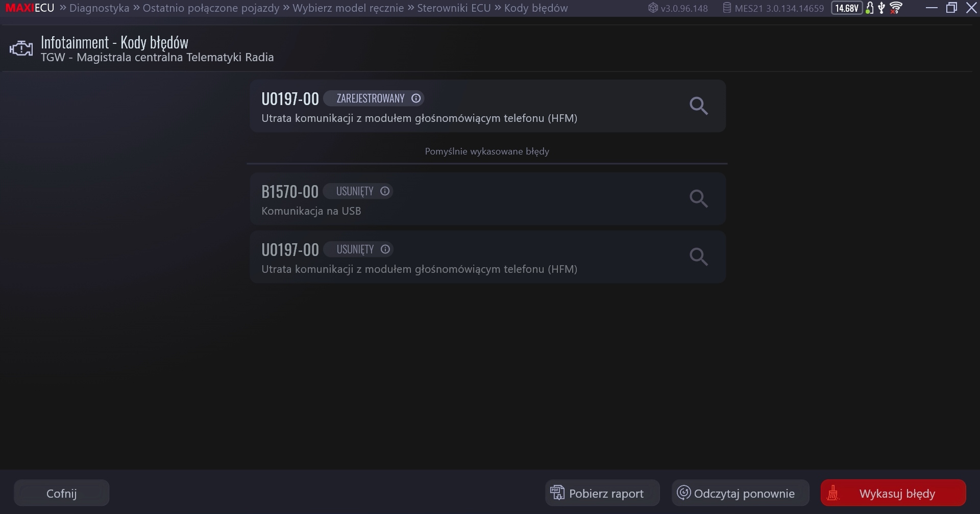This screenshot has height=514, width=980.
Task: Open Sterowniki ECU breadcrumb item
Action: (x=454, y=8)
